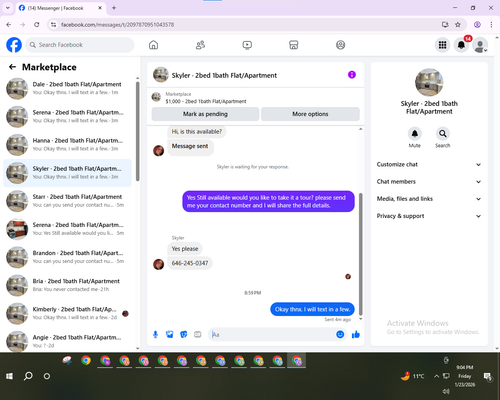The image size is (500, 400).
Task: Click the voice clip microphone icon
Action: [155, 334]
